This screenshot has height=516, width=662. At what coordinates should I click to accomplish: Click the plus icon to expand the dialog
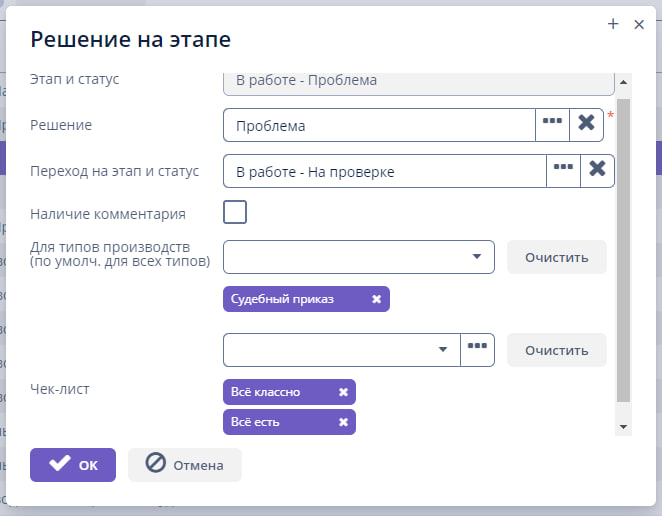613,25
